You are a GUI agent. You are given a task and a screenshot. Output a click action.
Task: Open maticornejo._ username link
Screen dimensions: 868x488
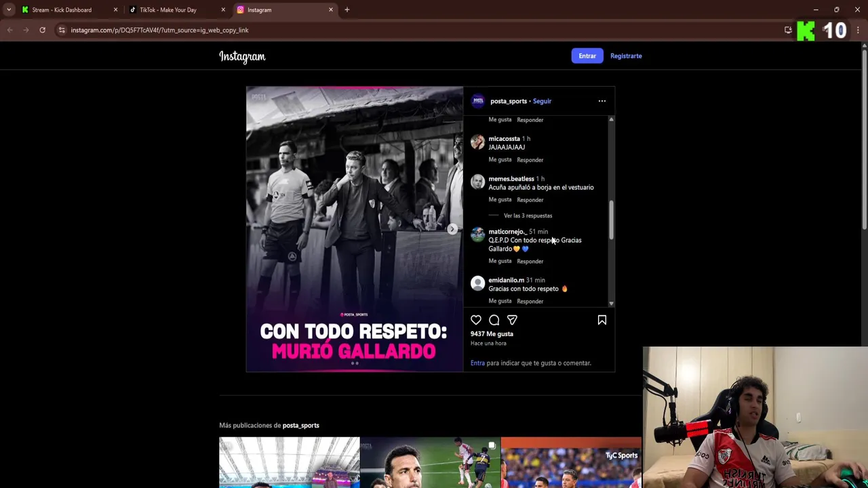tap(507, 231)
